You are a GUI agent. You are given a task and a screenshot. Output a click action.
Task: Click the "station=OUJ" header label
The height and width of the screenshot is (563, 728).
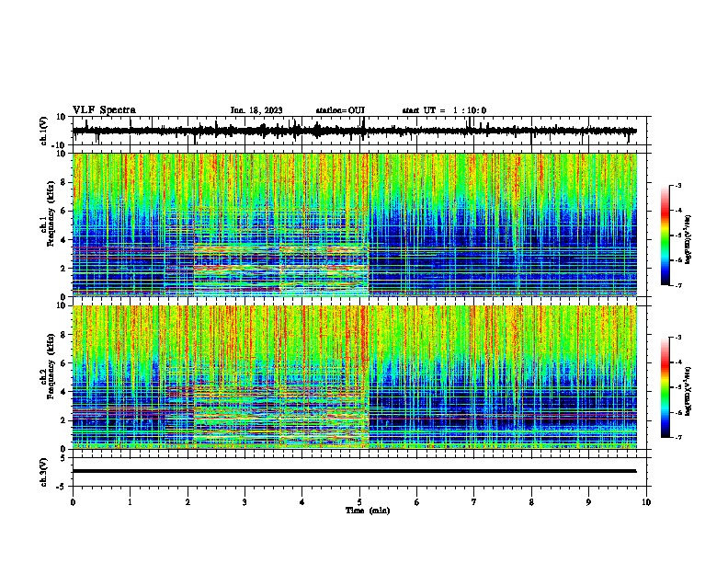click(x=340, y=110)
